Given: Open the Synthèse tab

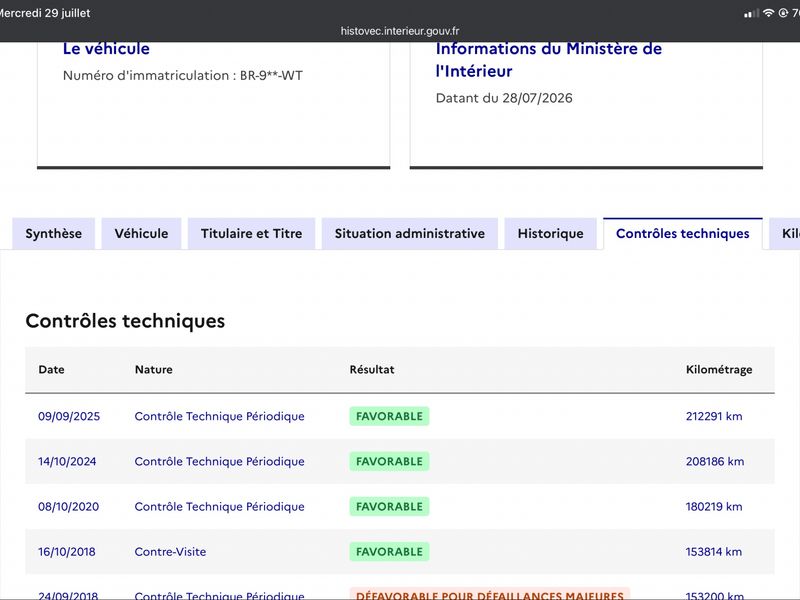Looking at the screenshot, I should coord(54,234).
